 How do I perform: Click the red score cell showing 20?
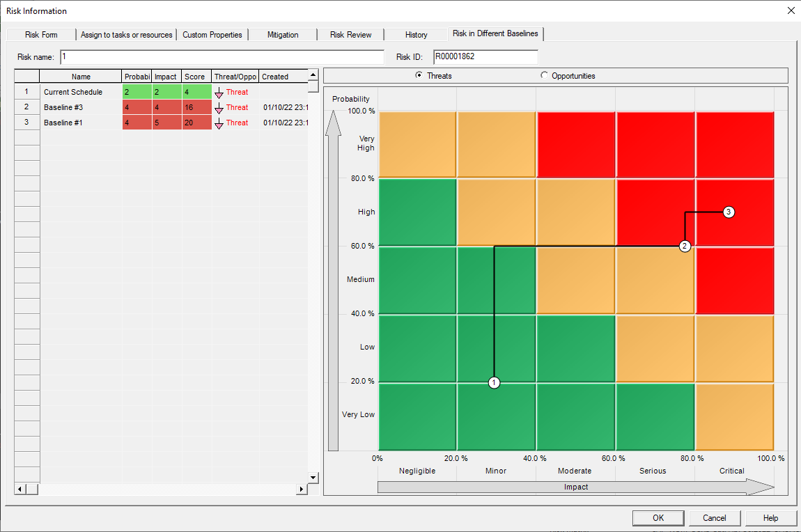click(x=196, y=123)
